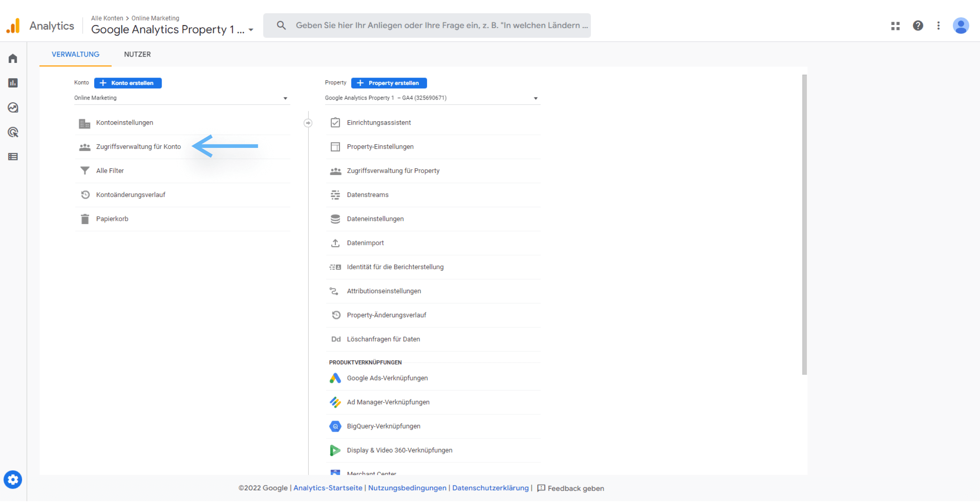
Task: Click the Display & Video 360 icon
Action: (x=335, y=450)
